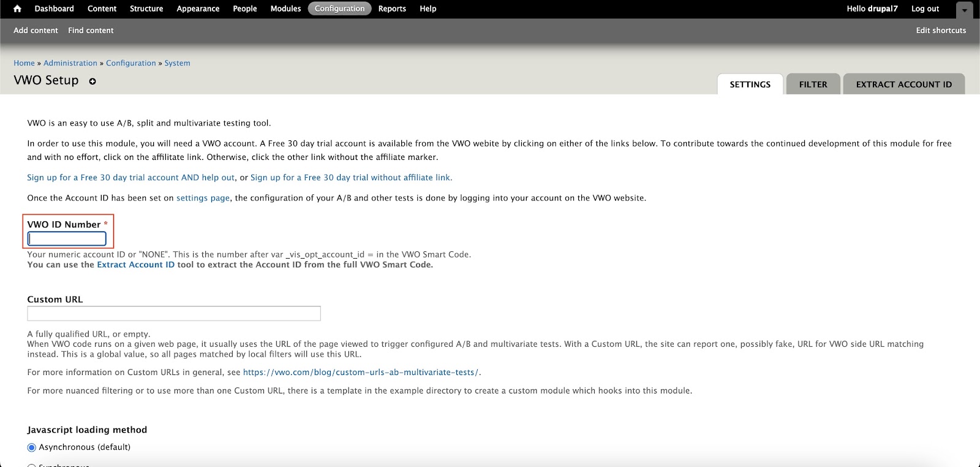
Task: Open the Modules menu
Action: click(285, 9)
